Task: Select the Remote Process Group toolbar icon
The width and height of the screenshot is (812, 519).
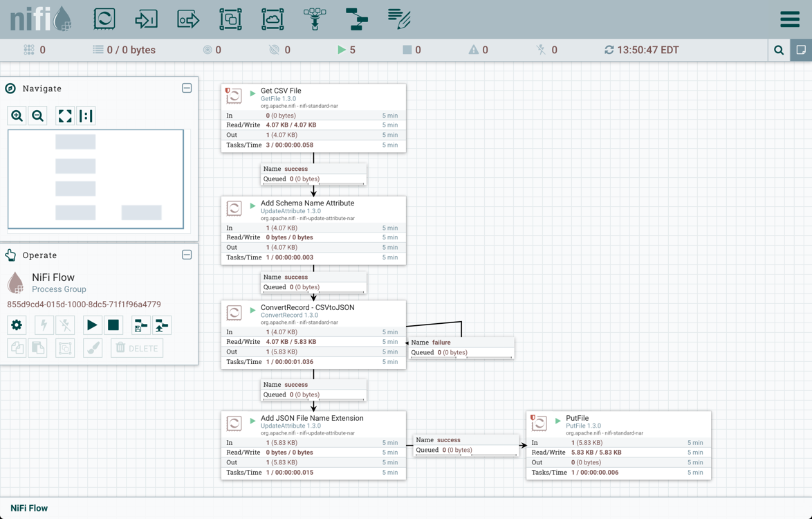Action: (273, 19)
